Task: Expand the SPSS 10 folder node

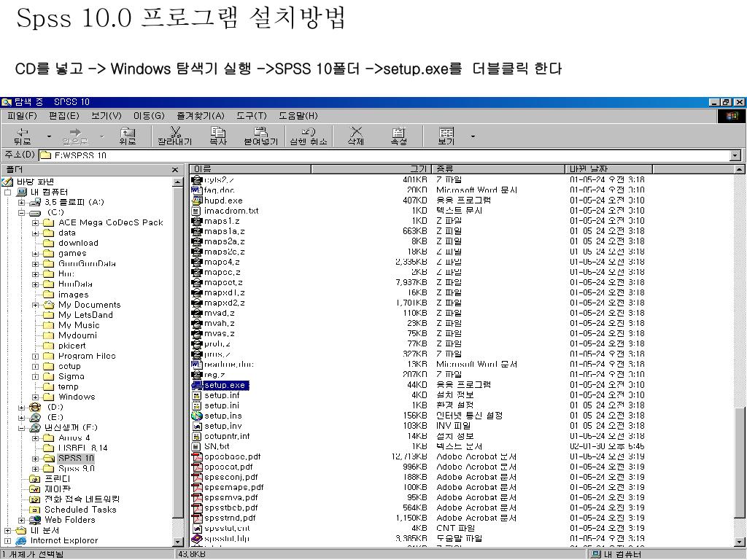Action: click(x=35, y=459)
